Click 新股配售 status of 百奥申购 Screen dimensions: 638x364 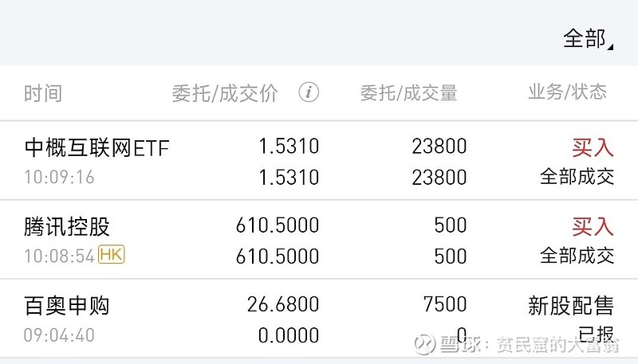pos(571,305)
